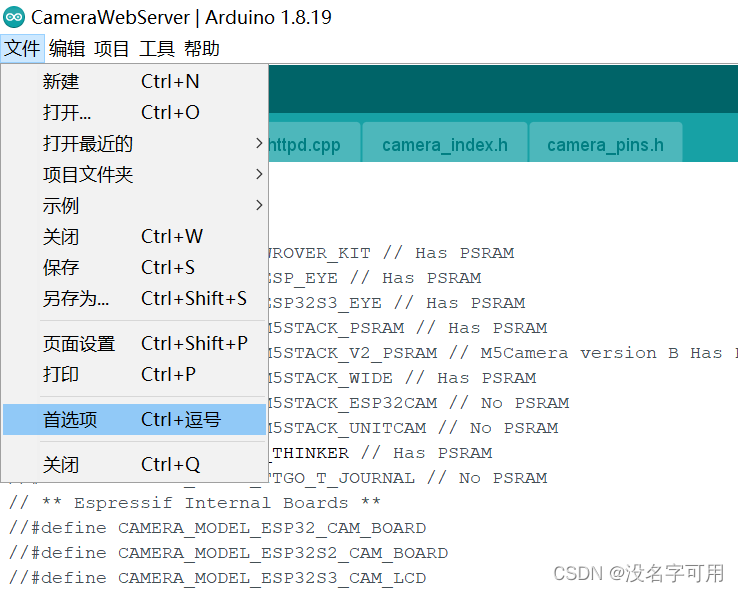Open the 项目 menu

[x=112, y=48]
